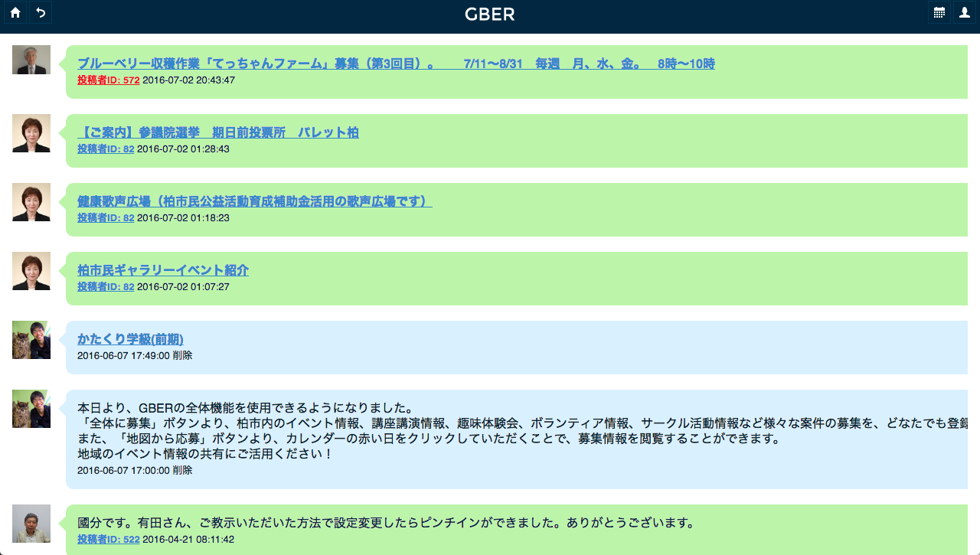The image size is (980, 555).
Task: Click the GBER title in header
Action: pos(490,14)
